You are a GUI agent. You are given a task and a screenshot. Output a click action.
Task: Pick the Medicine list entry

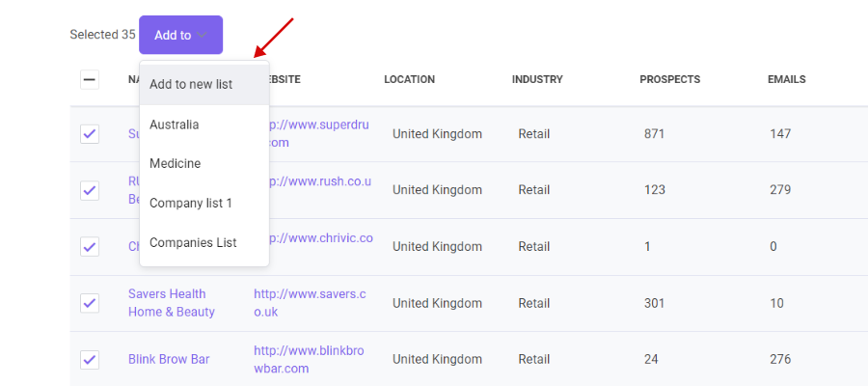coord(204,164)
